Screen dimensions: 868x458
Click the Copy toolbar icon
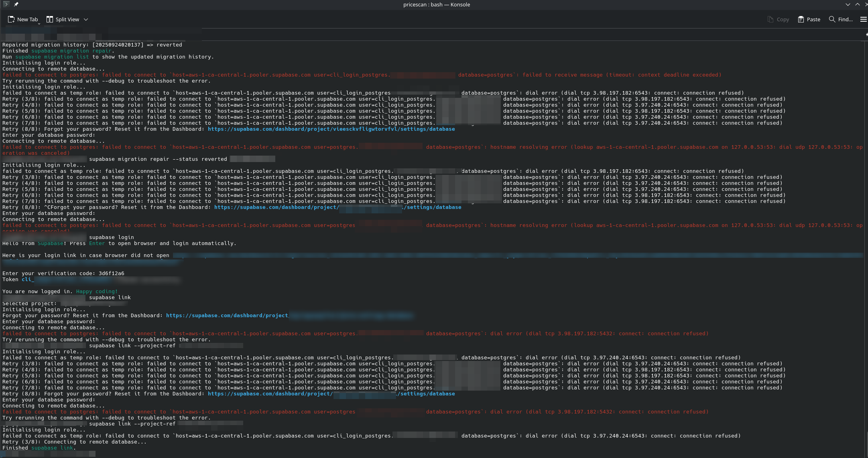coord(770,19)
